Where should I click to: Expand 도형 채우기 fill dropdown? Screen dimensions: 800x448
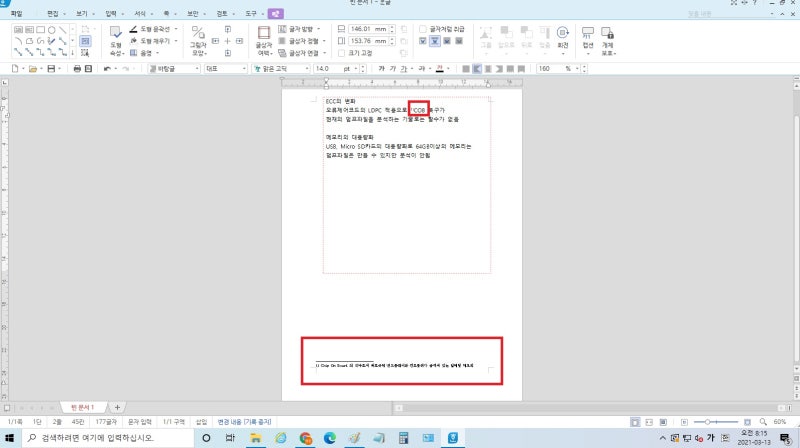click(x=176, y=41)
